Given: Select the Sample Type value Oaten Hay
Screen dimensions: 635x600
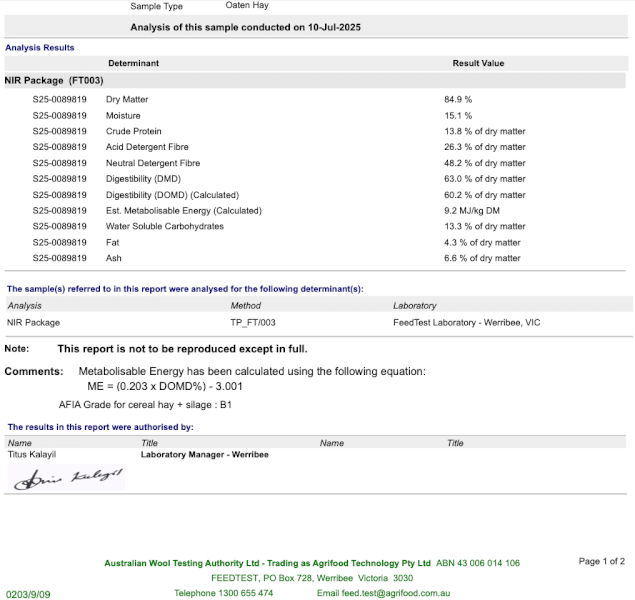Looking at the screenshot, I should tap(247, 6).
